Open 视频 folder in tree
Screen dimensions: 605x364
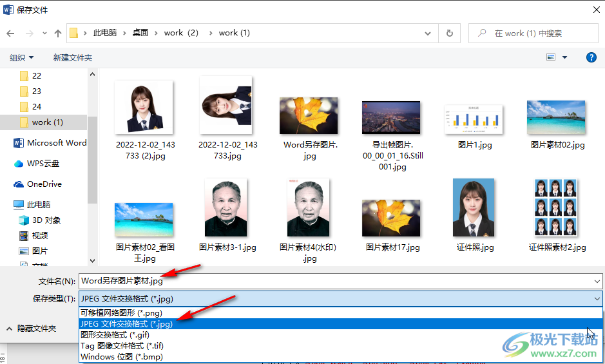coord(34,235)
